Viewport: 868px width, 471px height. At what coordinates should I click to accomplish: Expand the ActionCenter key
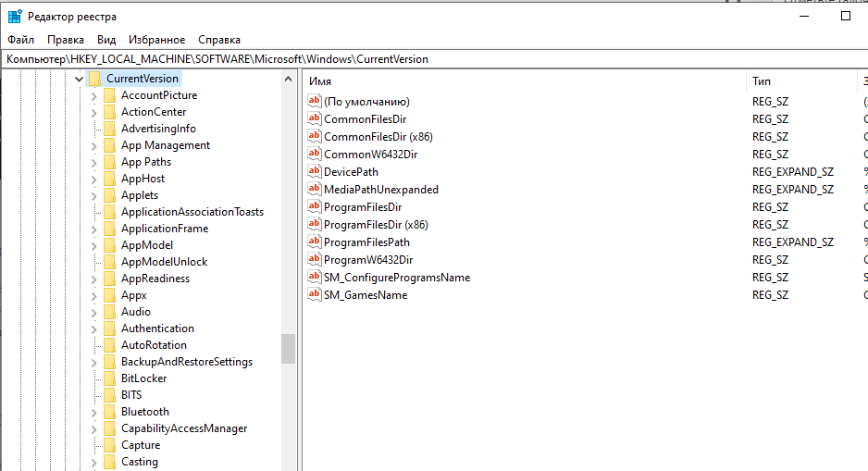[94, 113]
